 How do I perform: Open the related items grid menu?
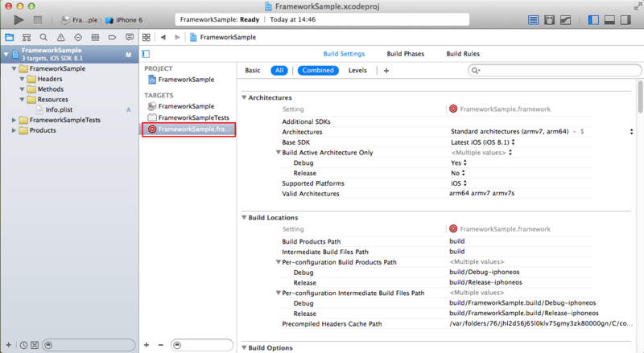coord(147,37)
